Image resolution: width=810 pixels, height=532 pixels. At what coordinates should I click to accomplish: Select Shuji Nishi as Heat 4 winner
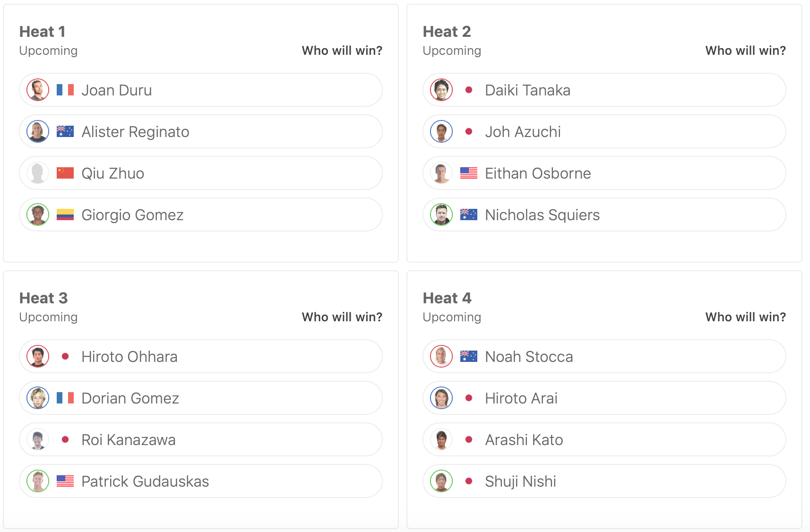(x=604, y=481)
